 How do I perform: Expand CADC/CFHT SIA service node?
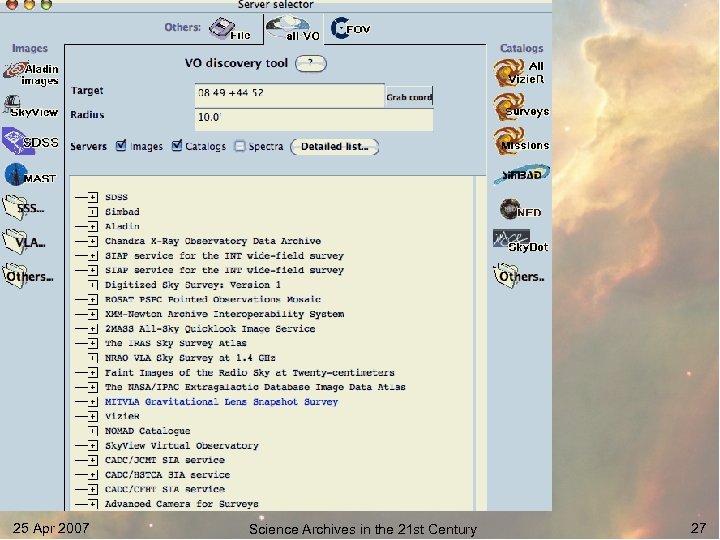93,489
